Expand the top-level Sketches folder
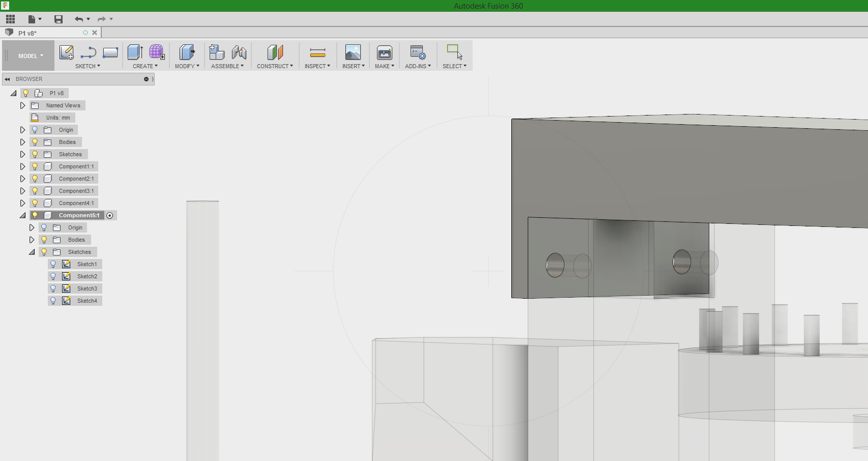 tap(22, 154)
